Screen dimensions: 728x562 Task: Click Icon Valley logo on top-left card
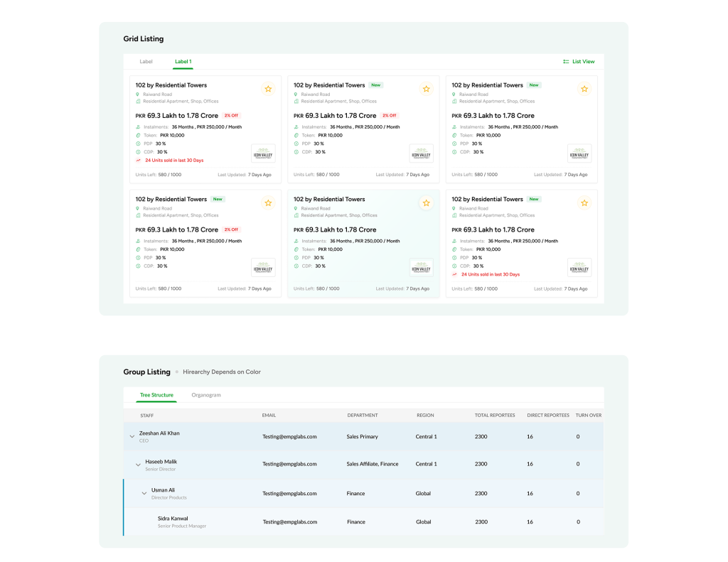[263, 154]
